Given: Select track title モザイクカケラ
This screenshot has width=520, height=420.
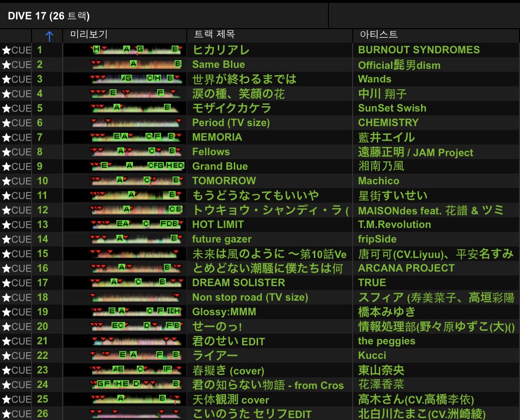Looking at the screenshot, I should click(x=231, y=108).
